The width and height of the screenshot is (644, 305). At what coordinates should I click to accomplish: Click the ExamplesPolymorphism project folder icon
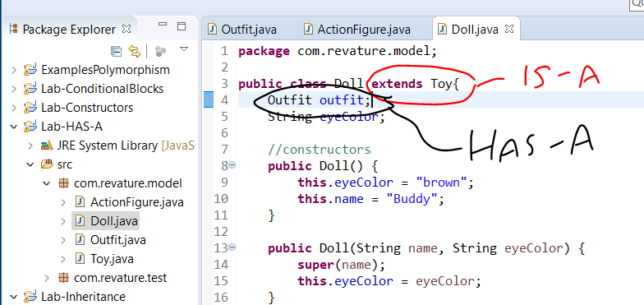point(30,70)
